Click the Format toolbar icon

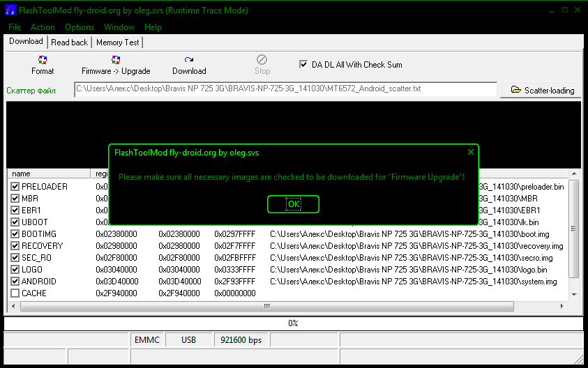[43, 61]
